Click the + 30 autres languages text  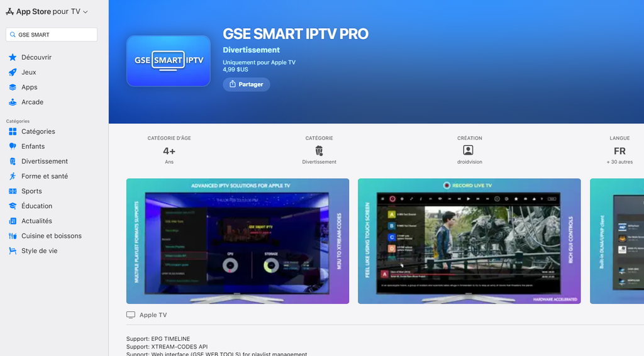(619, 162)
